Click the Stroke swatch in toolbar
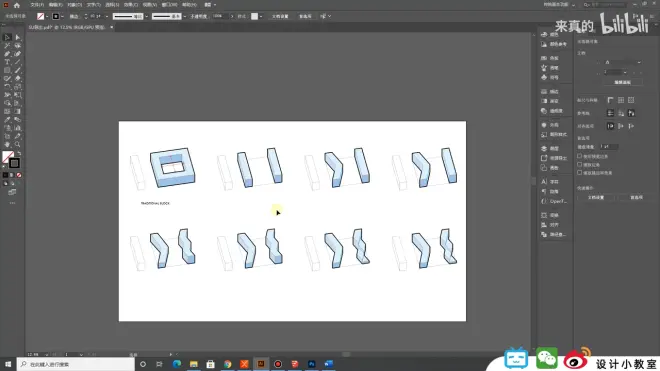 [x=14, y=163]
